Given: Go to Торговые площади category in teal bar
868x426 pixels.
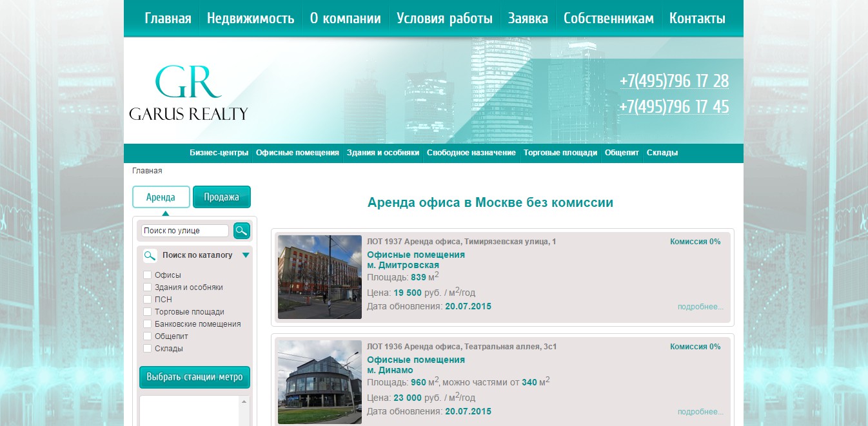Looking at the screenshot, I should coord(560,153).
